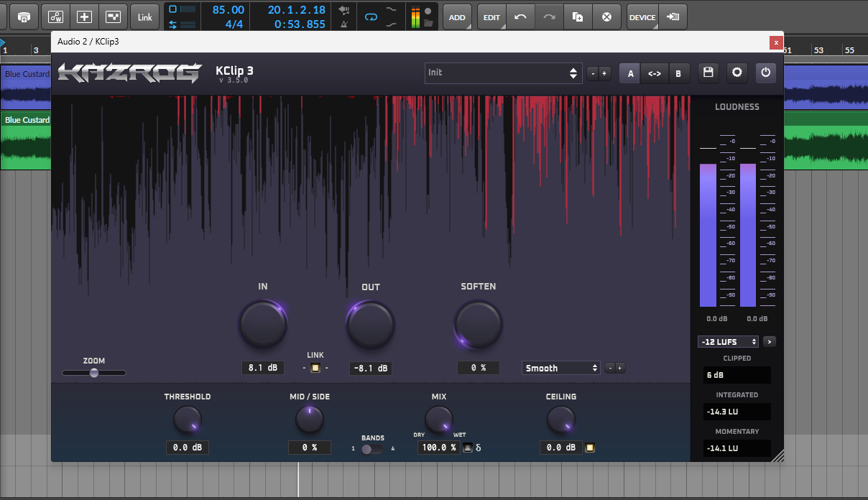Click the INTEGRATED readout -14.3 LU
Image resolution: width=868 pixels, height=500 pixels.
[x=737, y=412]
